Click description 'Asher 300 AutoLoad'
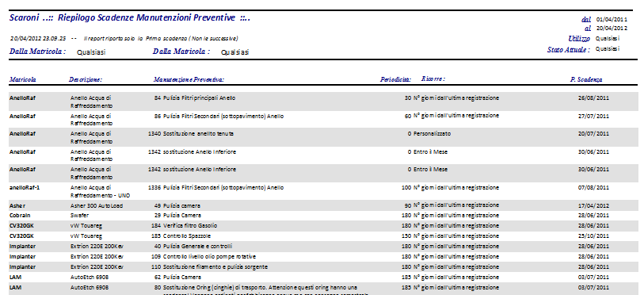Image resolution: width=644 pixels, height=295 pixels. click(97, 205)
